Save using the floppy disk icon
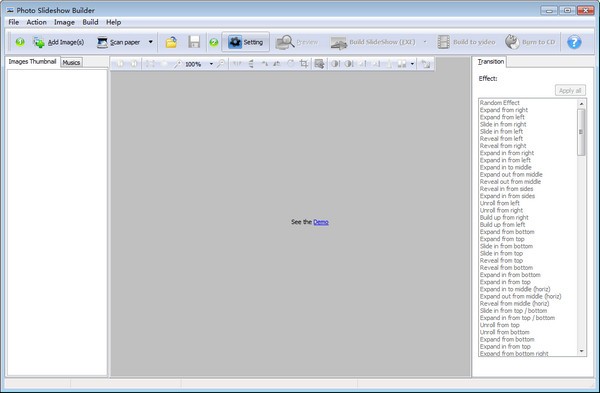 pyautogui.click(x=194, y=42)
